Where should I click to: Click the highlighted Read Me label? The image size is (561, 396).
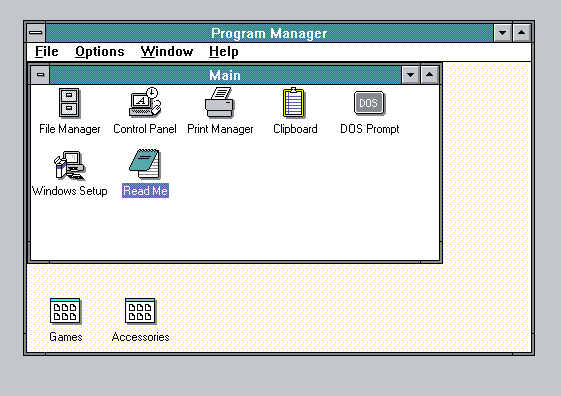tap(145, 190)
